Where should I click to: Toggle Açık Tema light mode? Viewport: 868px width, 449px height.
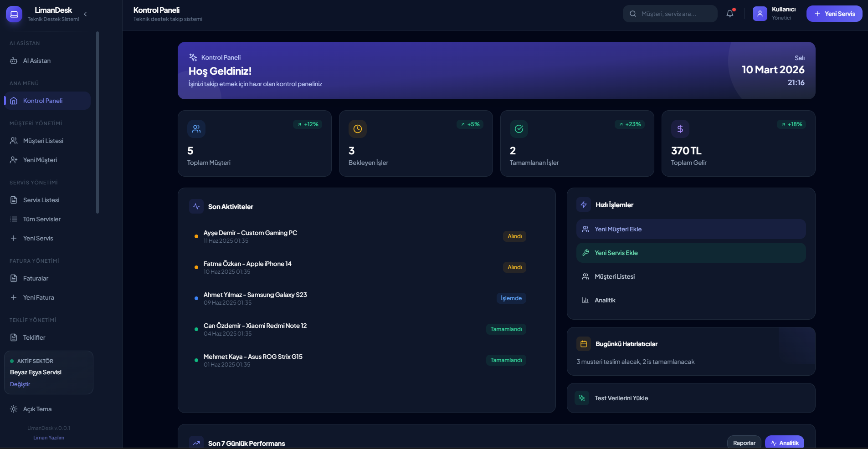click(37, 409)
